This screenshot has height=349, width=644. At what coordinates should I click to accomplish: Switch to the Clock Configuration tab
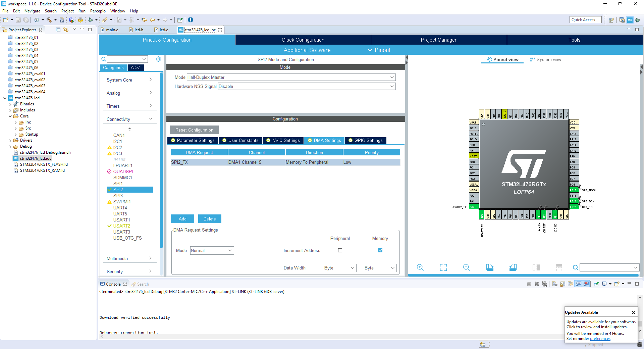pyautogui.click(x=303, y=40)
